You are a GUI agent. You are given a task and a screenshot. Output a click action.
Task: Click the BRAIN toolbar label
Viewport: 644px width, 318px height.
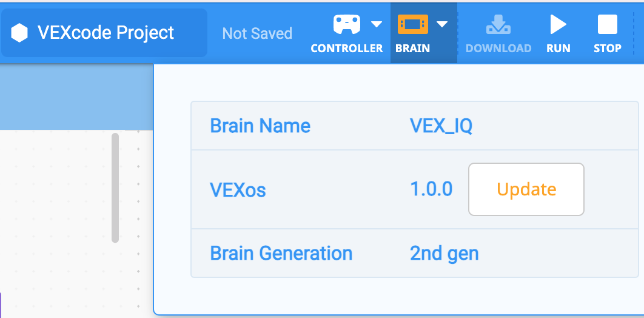coord(413,49)
